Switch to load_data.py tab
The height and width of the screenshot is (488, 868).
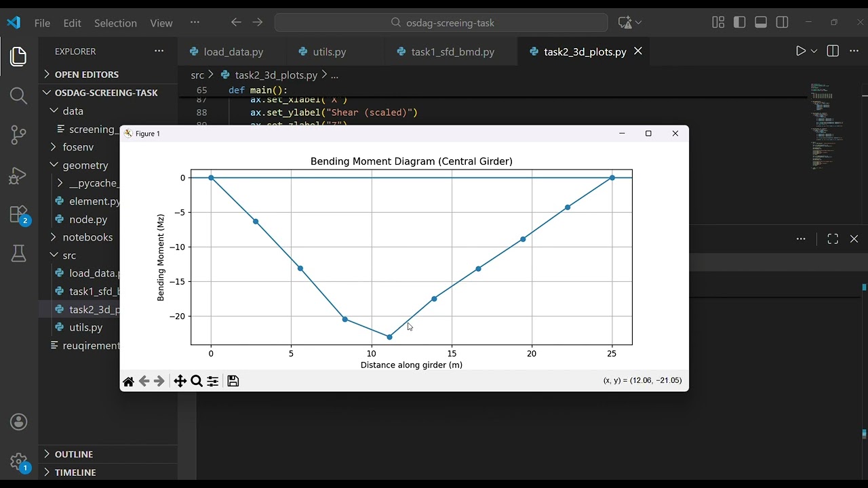point(233,52)
